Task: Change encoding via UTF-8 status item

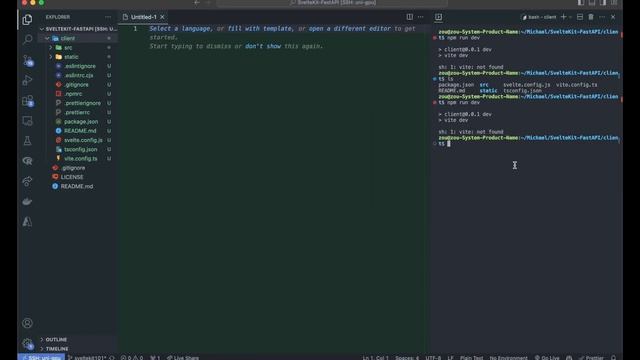Action: point(433,358)
